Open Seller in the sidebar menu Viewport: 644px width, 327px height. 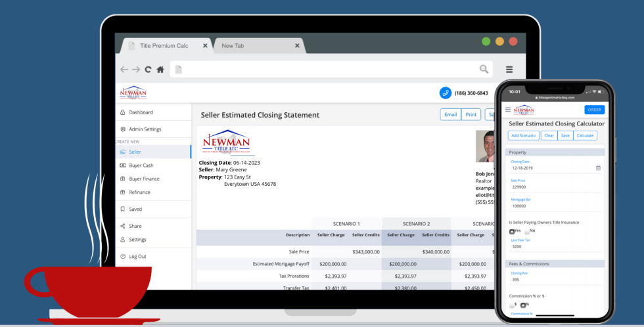[135, 152]
